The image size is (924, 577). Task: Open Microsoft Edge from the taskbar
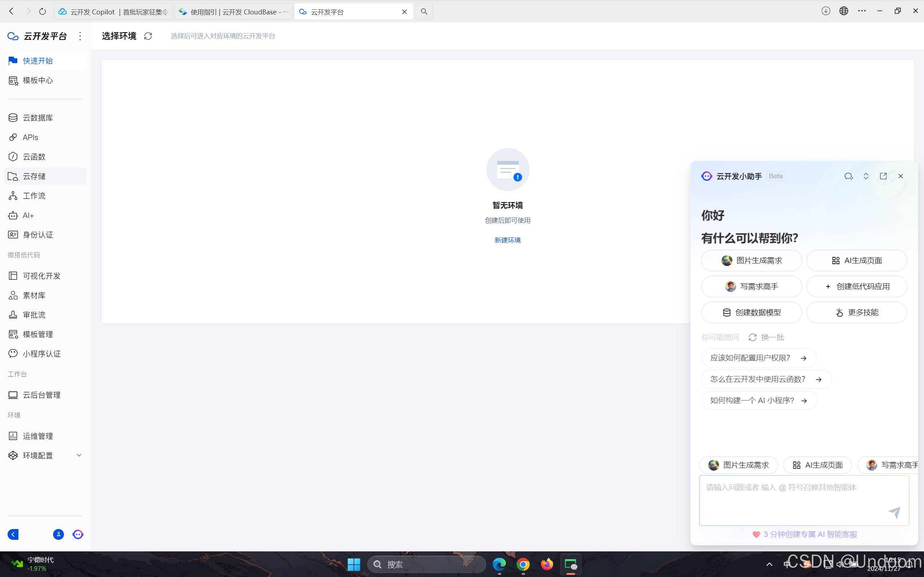click(x=499, y=564)
